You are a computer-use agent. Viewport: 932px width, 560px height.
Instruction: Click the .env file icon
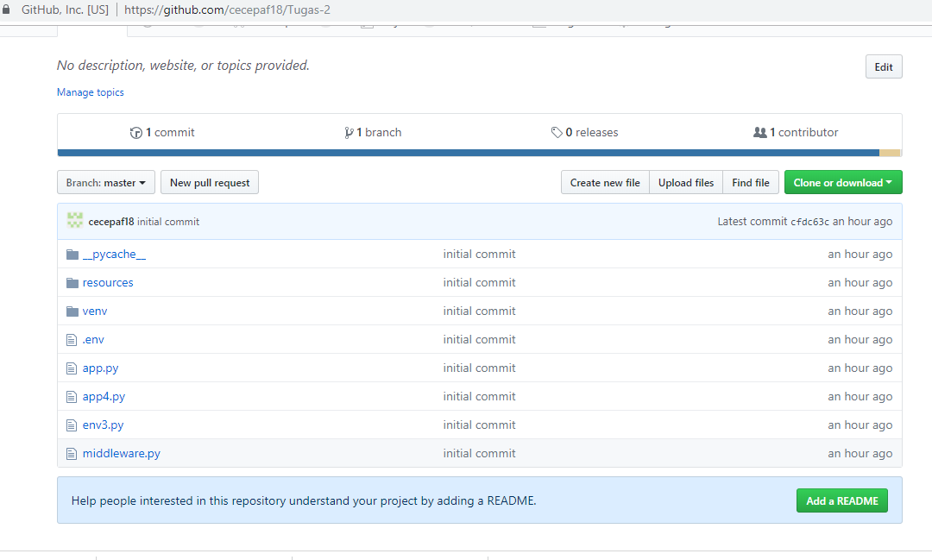[72, 340]
